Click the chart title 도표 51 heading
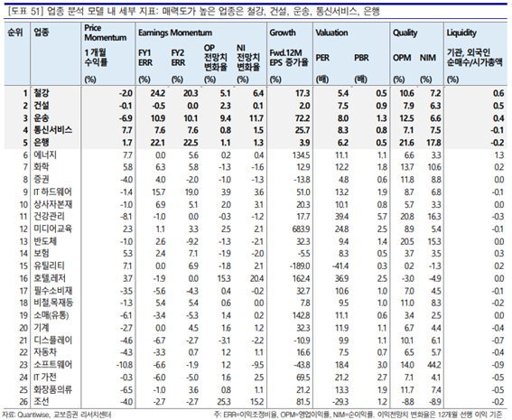This screenshot has width=512, height=420. [193, 12]
